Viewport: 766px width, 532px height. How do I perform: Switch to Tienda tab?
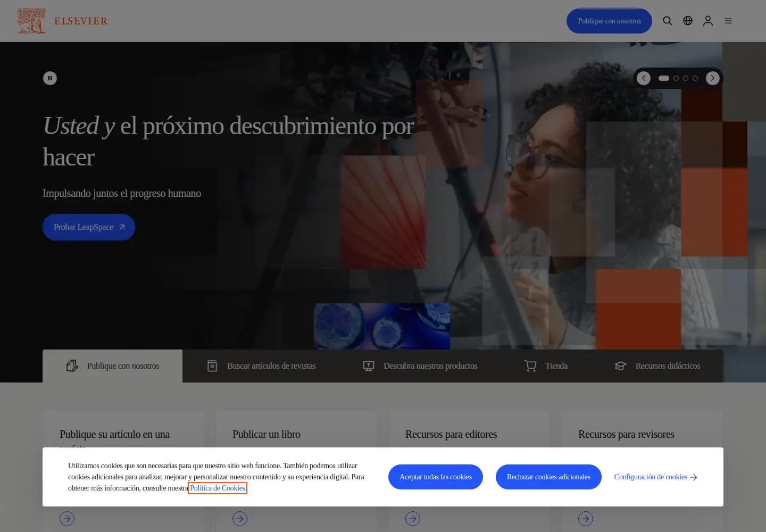click(546, 366)
